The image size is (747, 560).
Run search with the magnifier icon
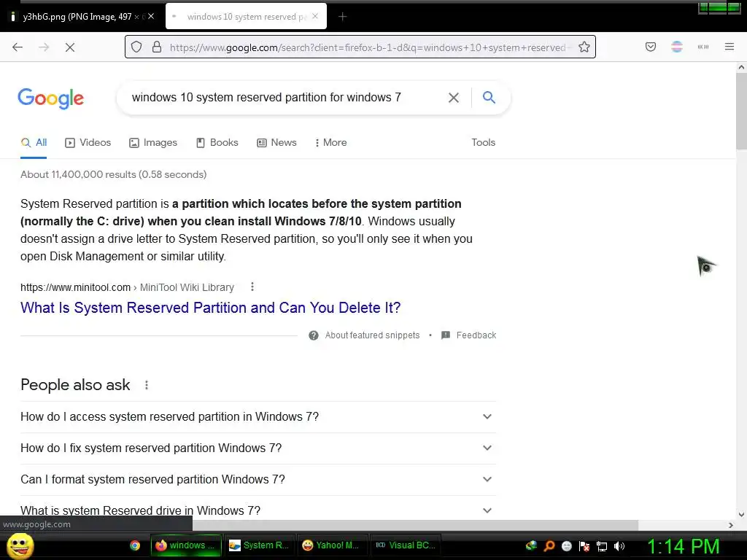click(x=489, y=97)
